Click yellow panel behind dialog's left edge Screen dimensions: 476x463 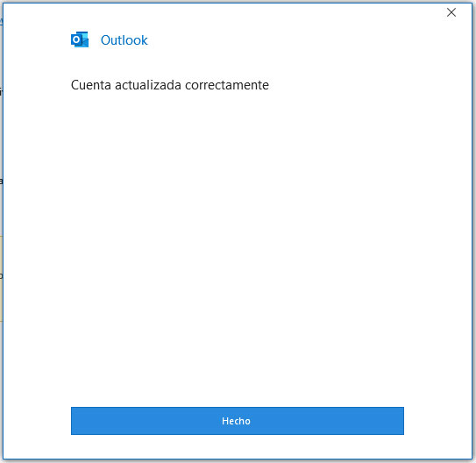tap(1, 278)
